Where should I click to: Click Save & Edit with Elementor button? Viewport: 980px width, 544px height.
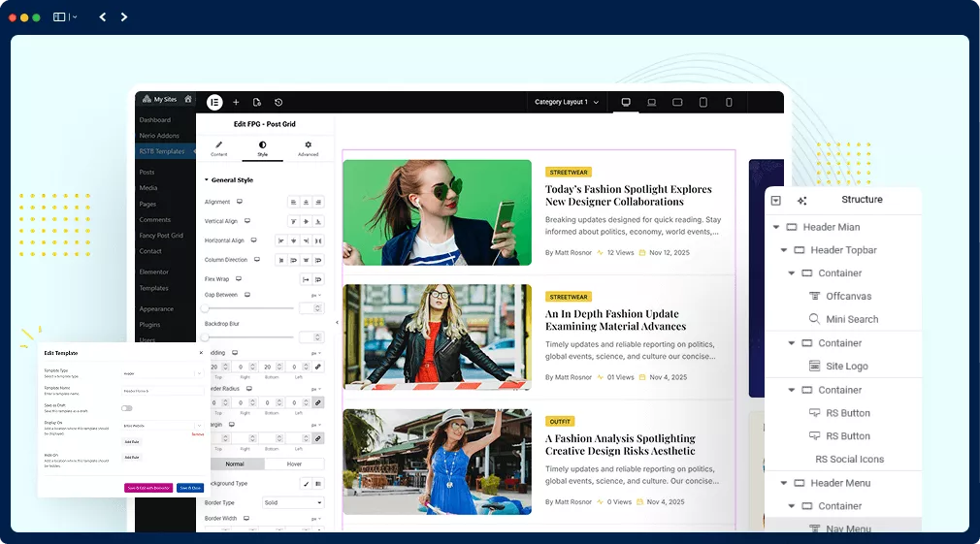(x=148, y=488)
